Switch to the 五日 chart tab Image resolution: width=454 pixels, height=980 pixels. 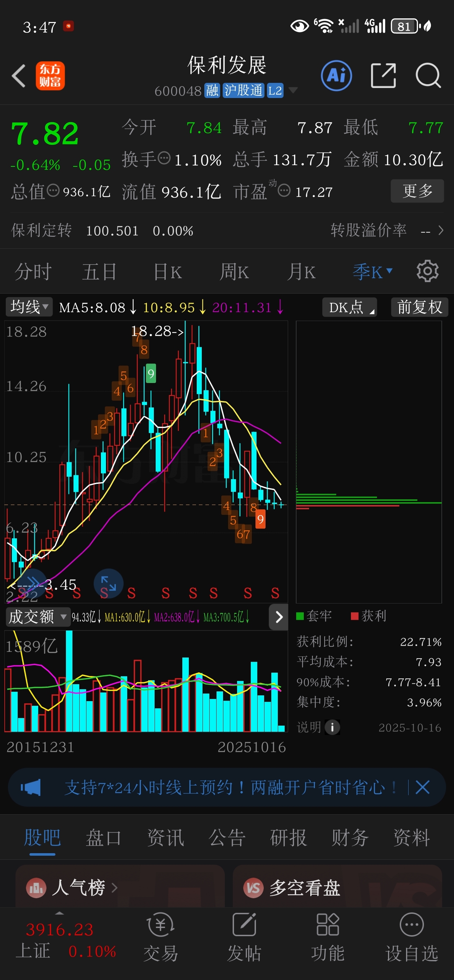99,272
